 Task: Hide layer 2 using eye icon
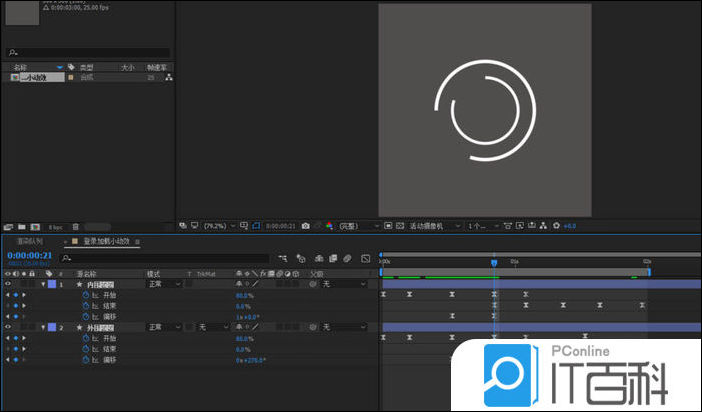[8, 327]
